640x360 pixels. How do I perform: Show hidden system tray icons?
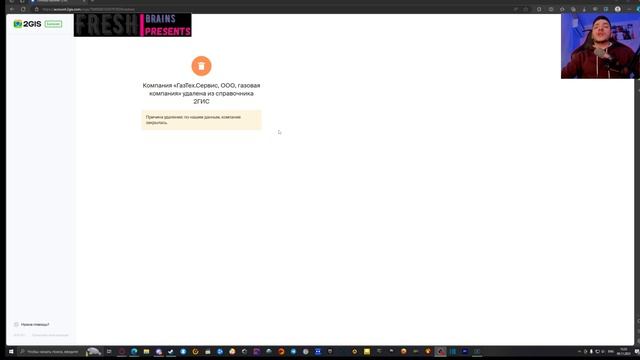(579, 351)
